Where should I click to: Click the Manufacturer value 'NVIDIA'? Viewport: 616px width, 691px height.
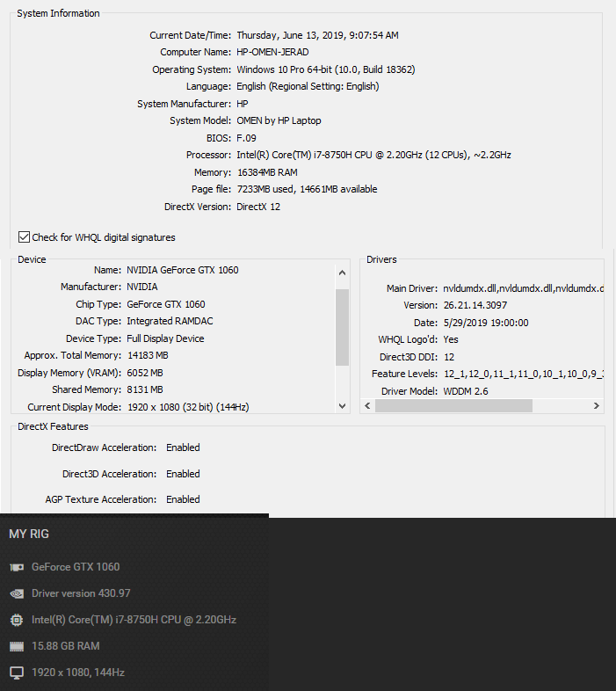tap(141, 287)
